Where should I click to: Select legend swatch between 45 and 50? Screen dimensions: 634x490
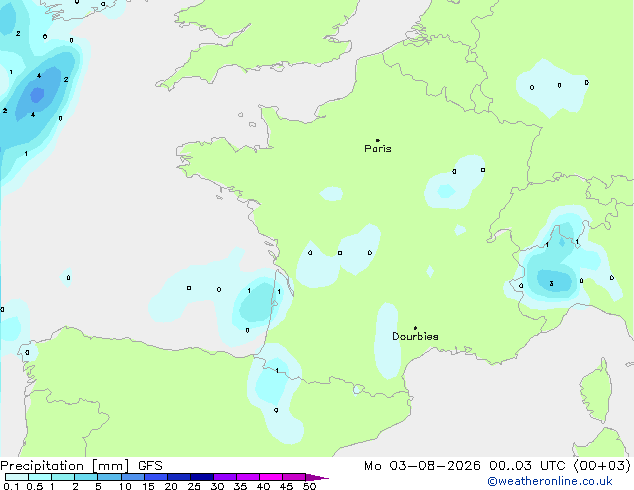(x=294, y=477)
